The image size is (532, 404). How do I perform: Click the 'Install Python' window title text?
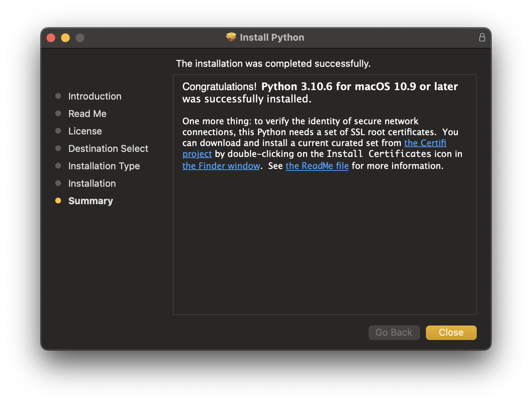(272, 37)
